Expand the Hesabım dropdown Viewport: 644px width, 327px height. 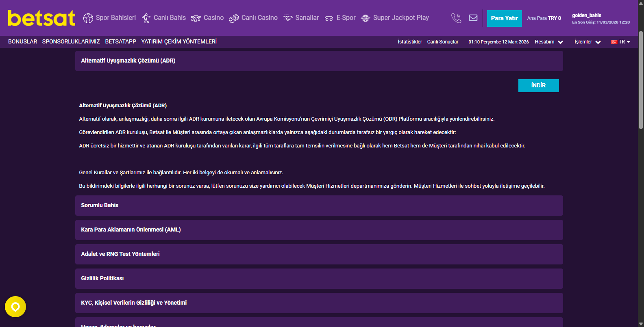click(x=549, y=42)
